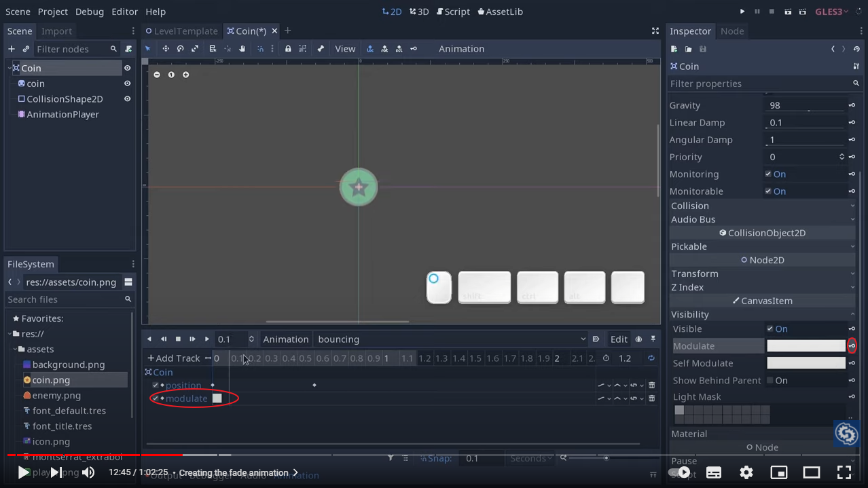The image size is (868, 488).
Task: Switch to the Script workspace
Action: pos(453,12)
